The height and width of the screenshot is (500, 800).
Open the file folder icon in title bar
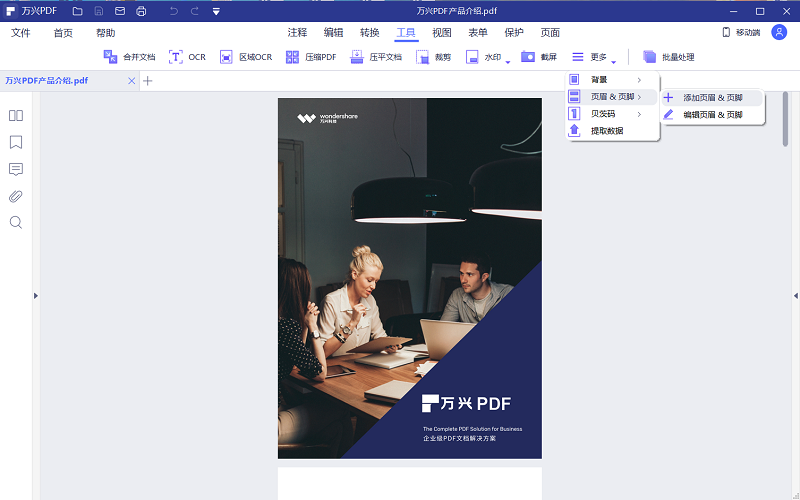coord(78,11)
